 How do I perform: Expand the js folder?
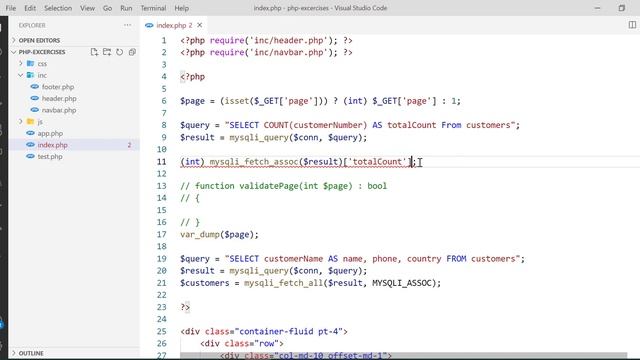click(x=40, y=122)
